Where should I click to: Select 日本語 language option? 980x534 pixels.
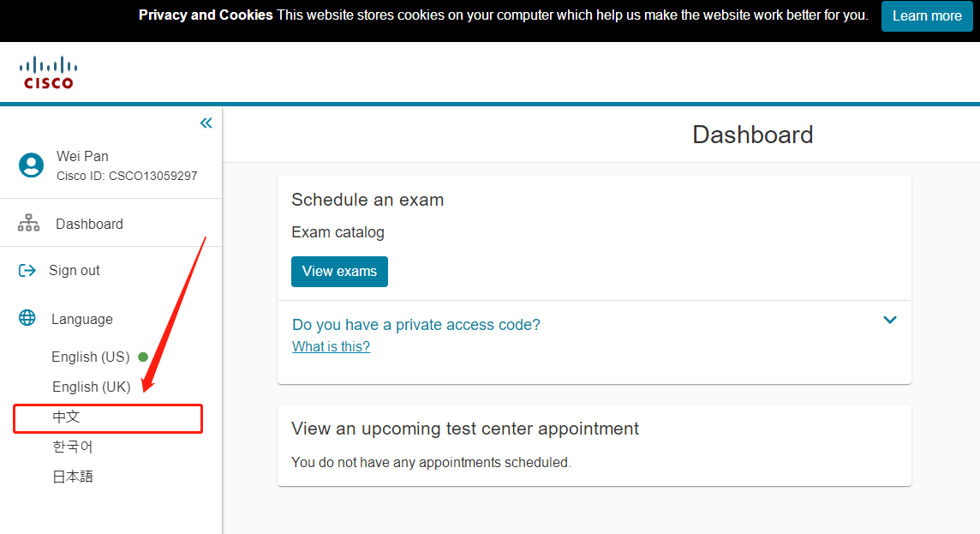coord(73,477)
